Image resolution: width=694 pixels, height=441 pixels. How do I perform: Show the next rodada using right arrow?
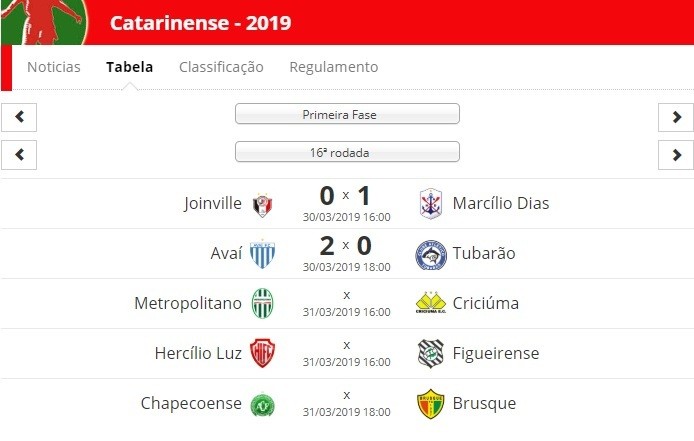click(676, 155)
